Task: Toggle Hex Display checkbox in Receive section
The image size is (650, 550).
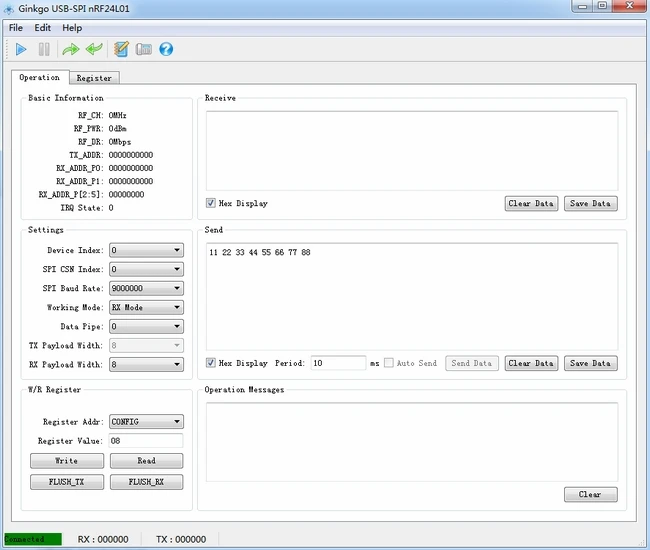Action: (211, 203)
